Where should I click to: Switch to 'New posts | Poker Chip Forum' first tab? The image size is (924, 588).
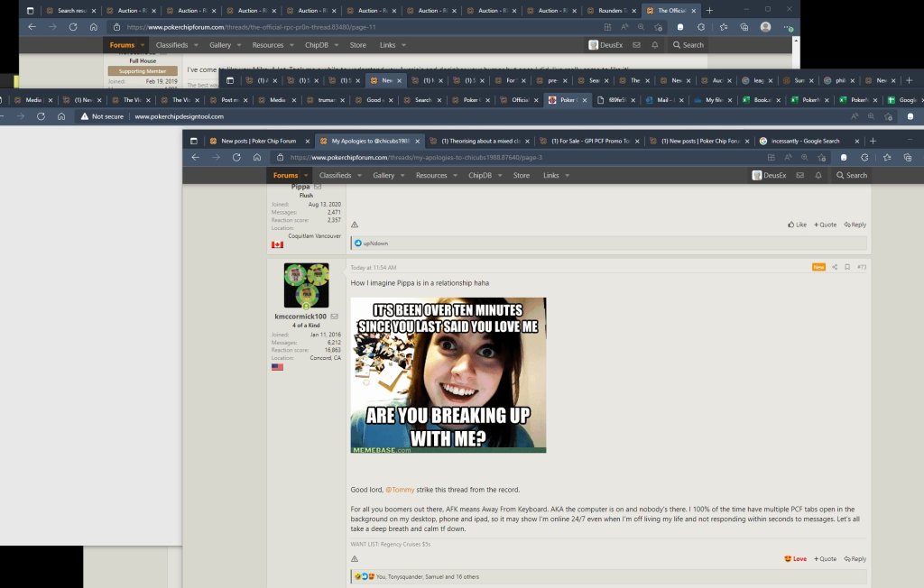(x=258, y=141)
